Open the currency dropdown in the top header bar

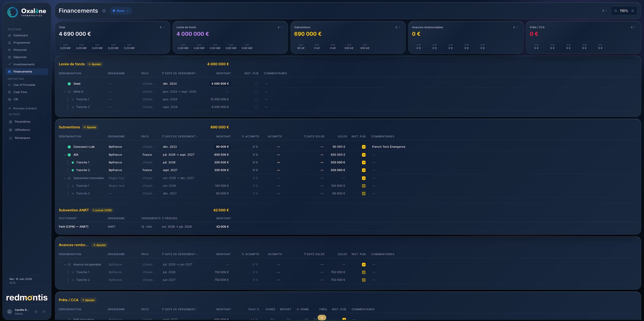(x=604, y=11)
